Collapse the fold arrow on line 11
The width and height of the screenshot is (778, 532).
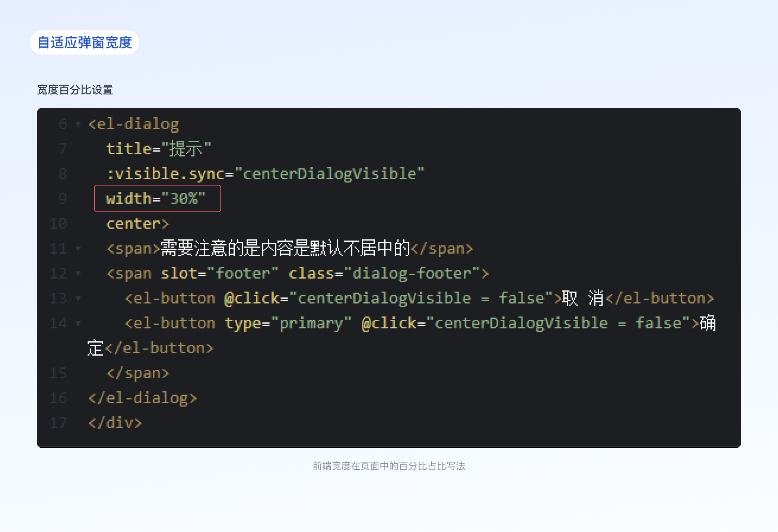coord(78,249)
